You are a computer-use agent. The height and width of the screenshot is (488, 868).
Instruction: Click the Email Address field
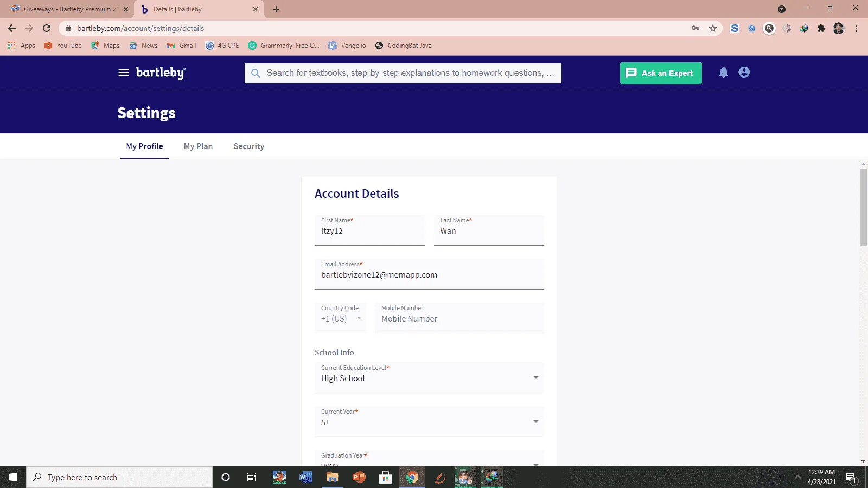pyautogui.click(x=429, y=274)
